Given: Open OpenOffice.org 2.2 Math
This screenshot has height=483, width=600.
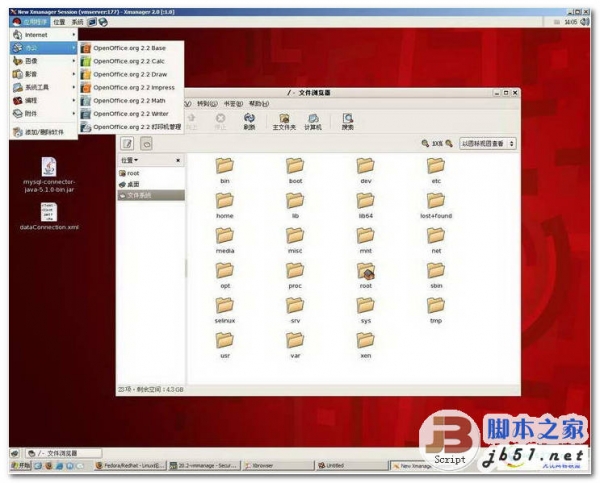Looking at the screenshot, I should coord(131,101).
